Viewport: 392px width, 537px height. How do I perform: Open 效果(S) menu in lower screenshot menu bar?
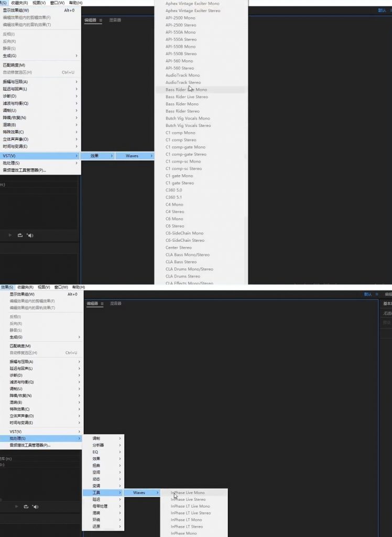pos(7,287)
